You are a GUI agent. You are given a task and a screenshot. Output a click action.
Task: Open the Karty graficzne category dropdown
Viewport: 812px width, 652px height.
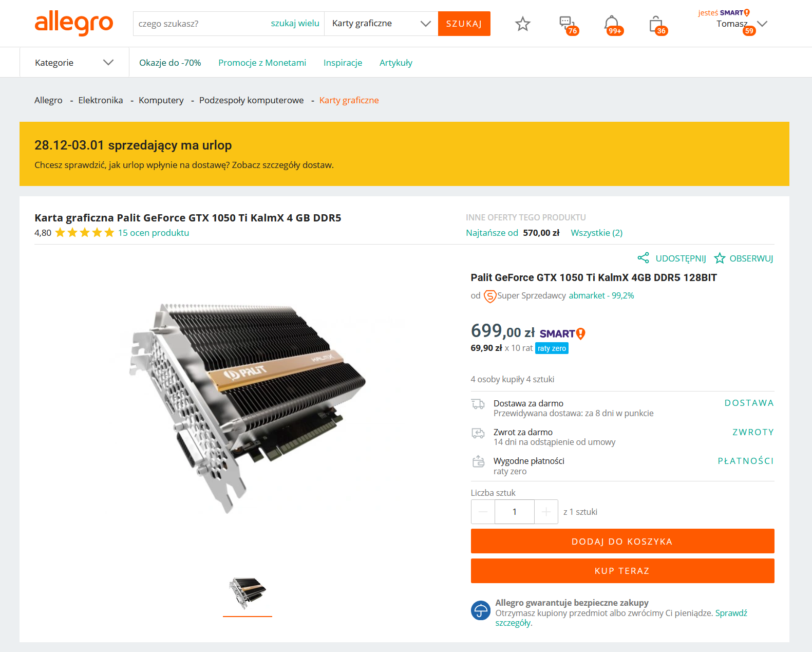(x=381, y=24)
